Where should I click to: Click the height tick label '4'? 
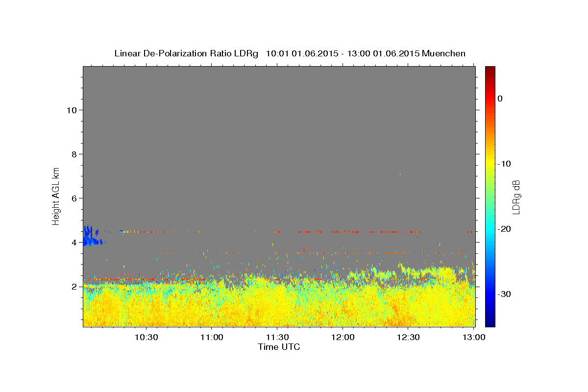(x=73, y=242)
